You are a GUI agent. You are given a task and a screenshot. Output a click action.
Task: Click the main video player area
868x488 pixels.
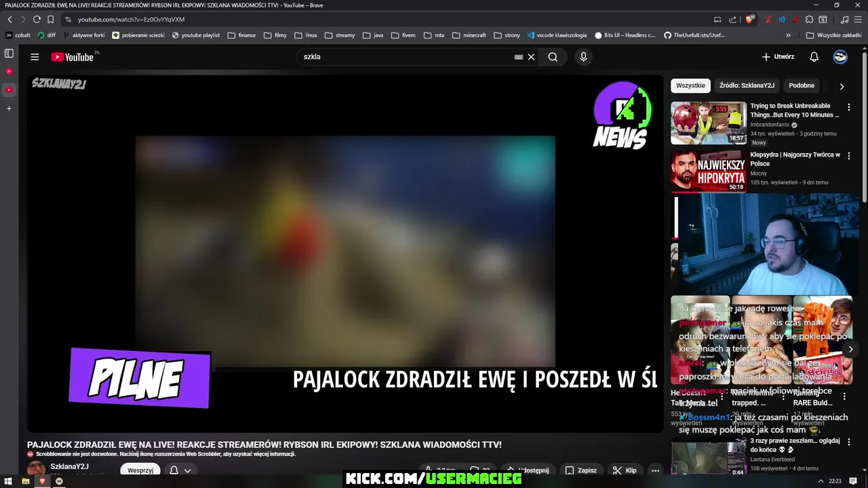[344, 253]
